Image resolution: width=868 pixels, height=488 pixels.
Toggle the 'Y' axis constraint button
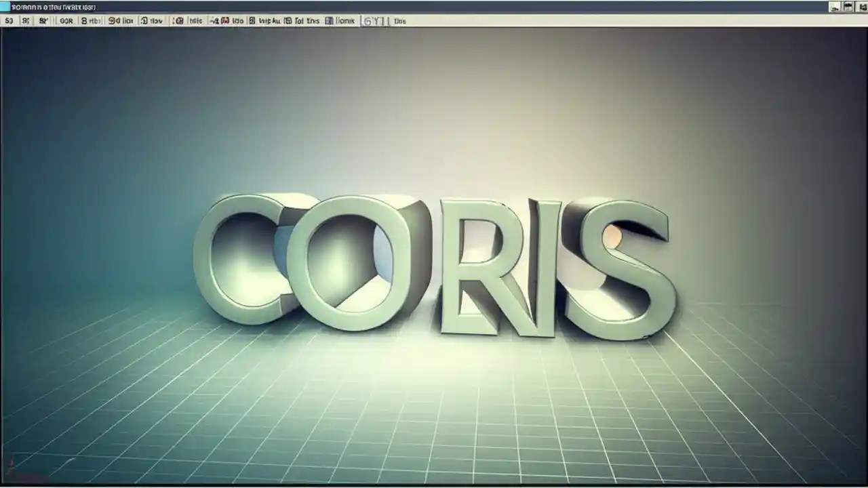tap(377, 21)
